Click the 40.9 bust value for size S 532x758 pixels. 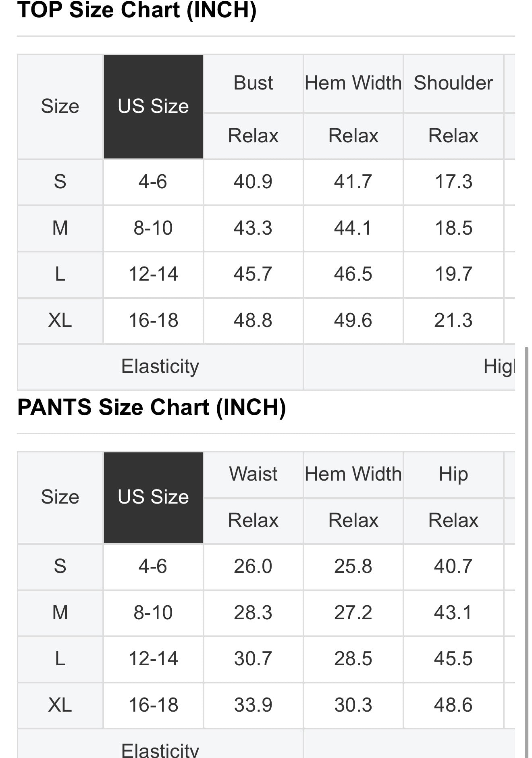click(253, 182)
